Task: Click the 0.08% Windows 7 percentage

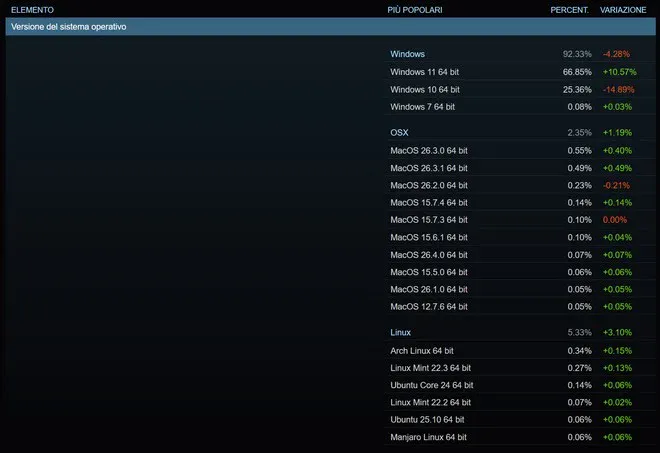Action: pyautogui.click(x=579, y=107)
